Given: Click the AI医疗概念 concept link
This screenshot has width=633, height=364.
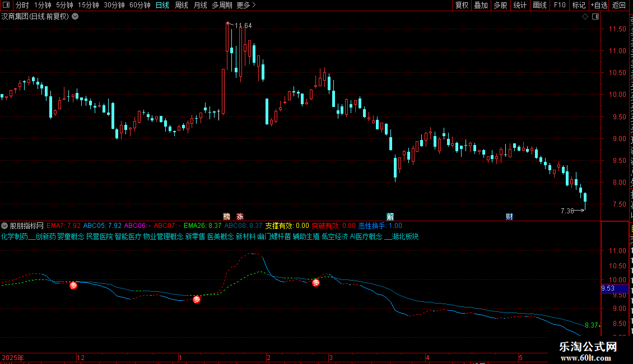Looking at the screenshot, I should (x=366, y=236).
